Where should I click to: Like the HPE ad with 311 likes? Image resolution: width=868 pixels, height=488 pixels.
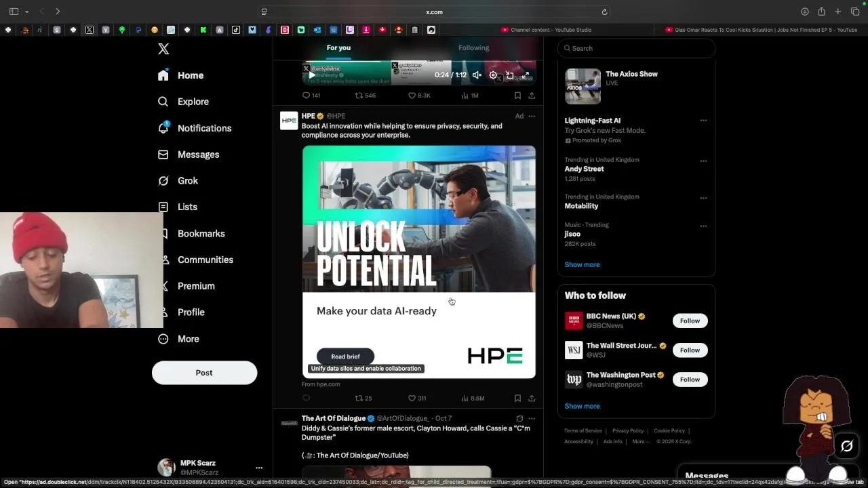[417, 399]
